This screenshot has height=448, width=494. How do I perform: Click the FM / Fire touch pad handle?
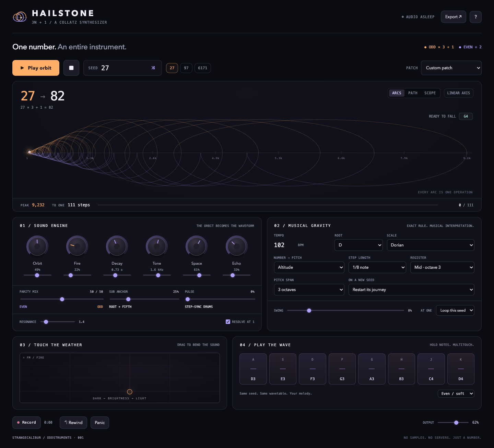(x=130, y=392)
